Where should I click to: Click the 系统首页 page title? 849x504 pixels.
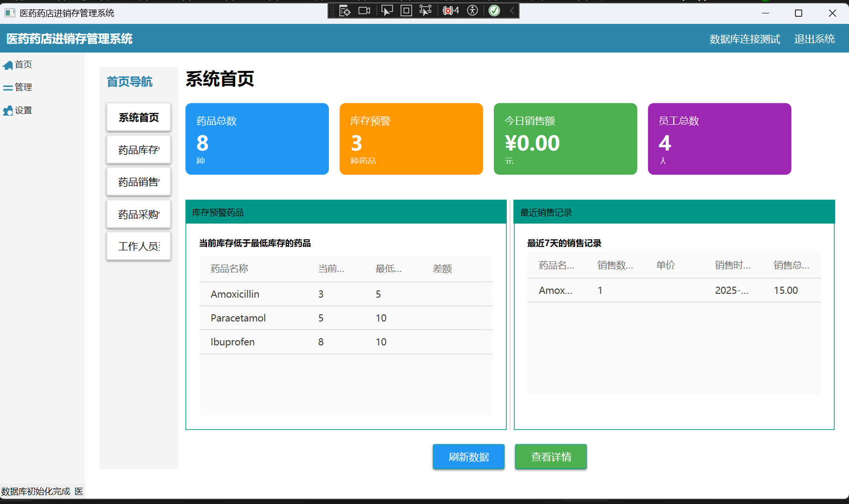220,79
